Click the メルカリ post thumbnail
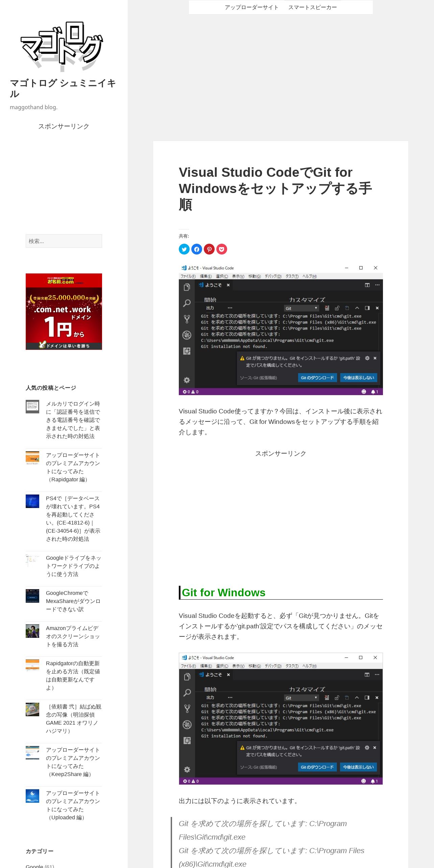The height and width of the screenshot is (868, 434). [x=32, y=407]
